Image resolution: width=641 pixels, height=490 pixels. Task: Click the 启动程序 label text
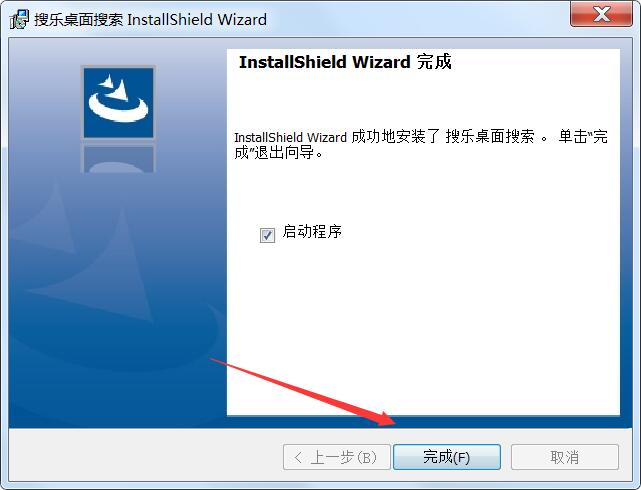(x=312, y=232)
